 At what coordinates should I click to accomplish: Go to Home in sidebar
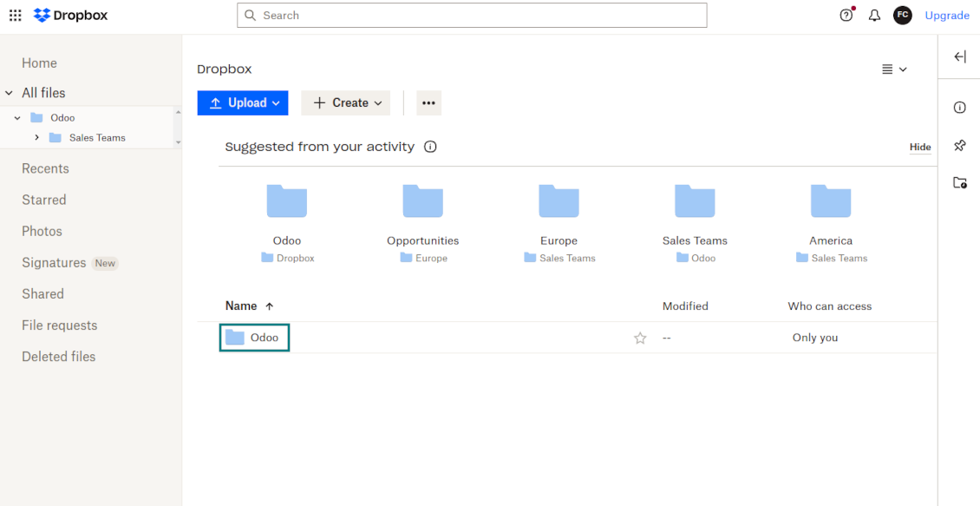(x=39, y=63)
